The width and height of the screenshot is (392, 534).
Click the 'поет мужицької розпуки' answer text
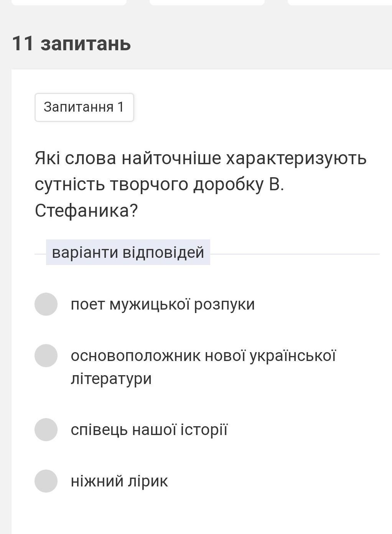pos(163,304)
